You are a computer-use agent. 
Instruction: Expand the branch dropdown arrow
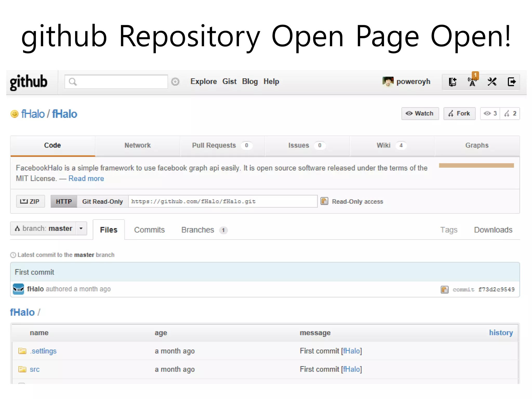[81, 228]
